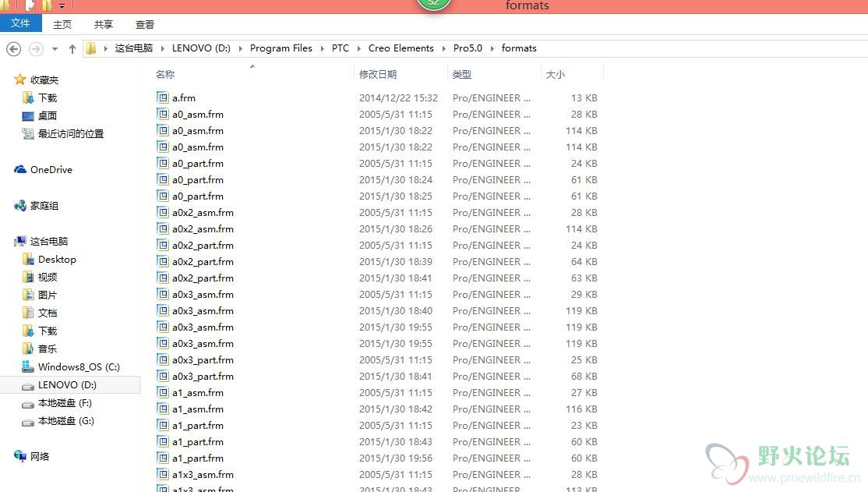Open 最近访问的位置 in the sidebar
This screenshot has width=868, height=492.
click(x=70, y=133)
